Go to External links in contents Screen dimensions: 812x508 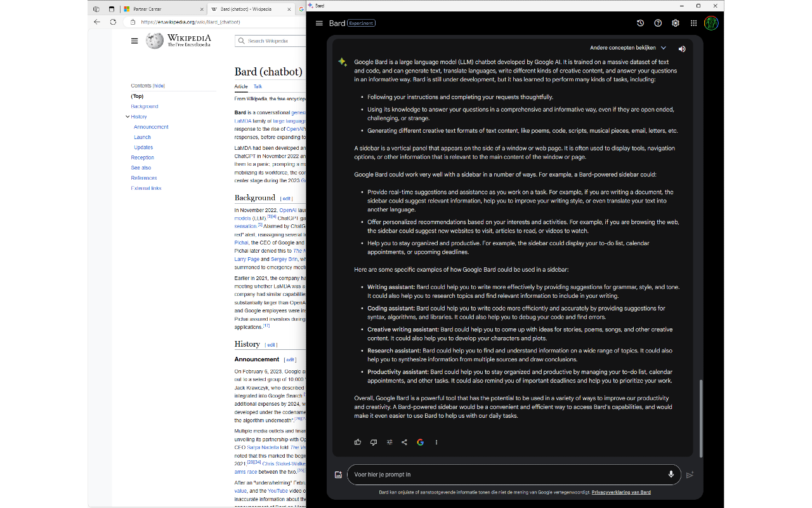(x=146, y=188)
